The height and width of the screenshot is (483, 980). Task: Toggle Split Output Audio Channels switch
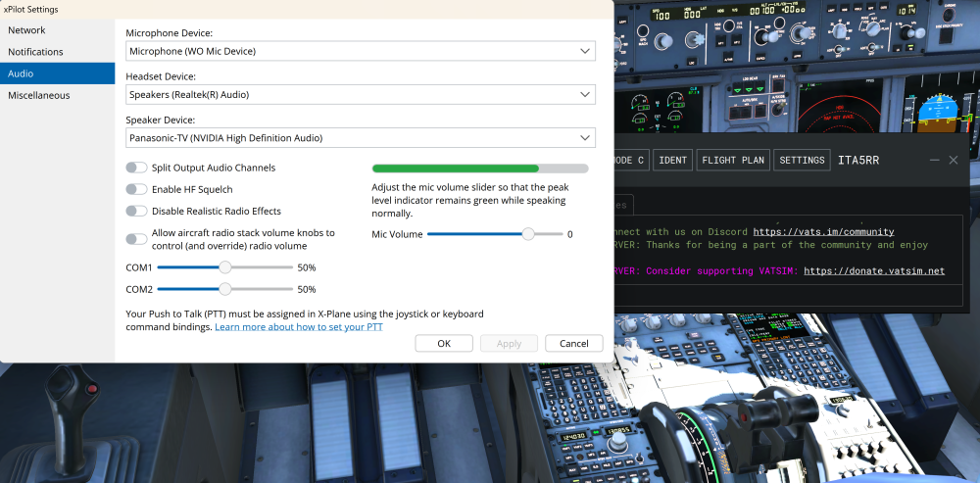136,168
